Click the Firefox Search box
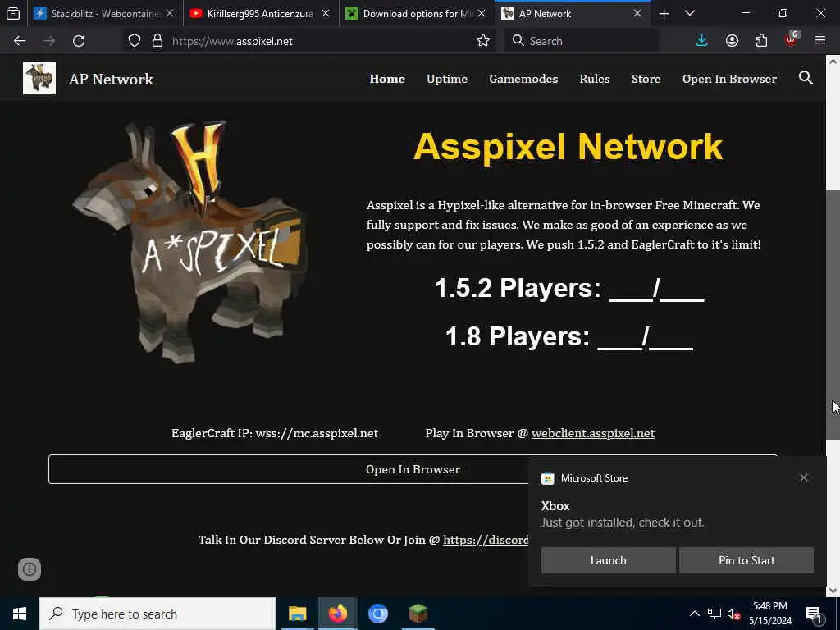840x630 pixels. click(x=582, y=41)
